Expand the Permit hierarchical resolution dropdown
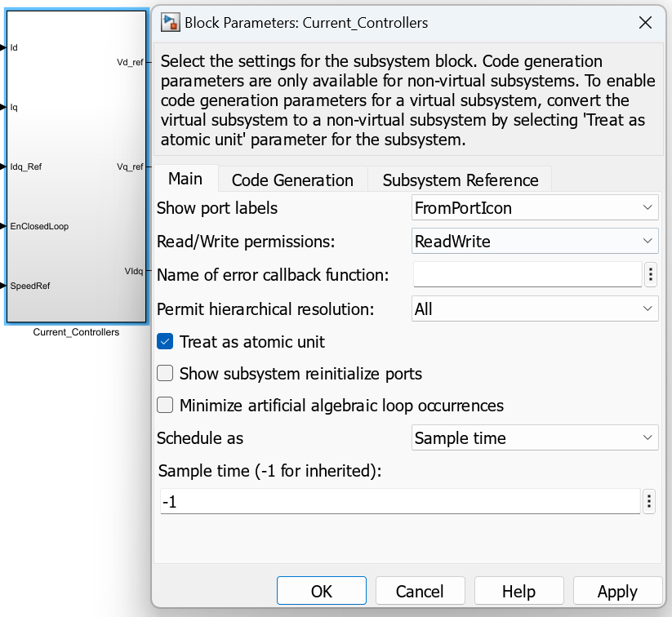Viewport: 672px width, 617px height. pos(535,309)
